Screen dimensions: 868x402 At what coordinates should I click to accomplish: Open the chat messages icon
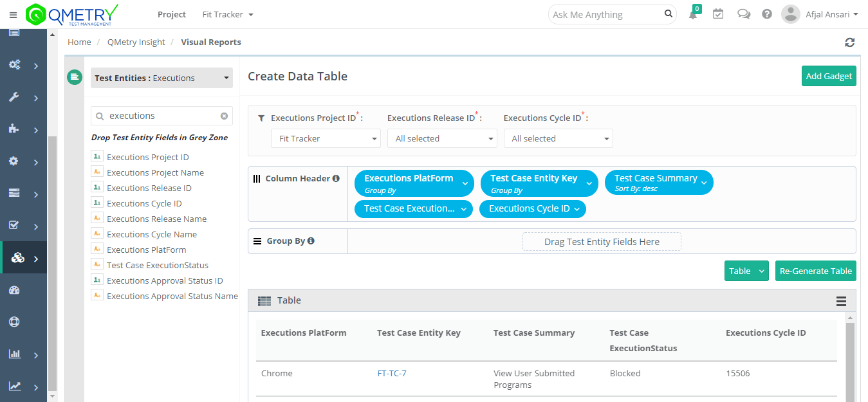point(744,14)
